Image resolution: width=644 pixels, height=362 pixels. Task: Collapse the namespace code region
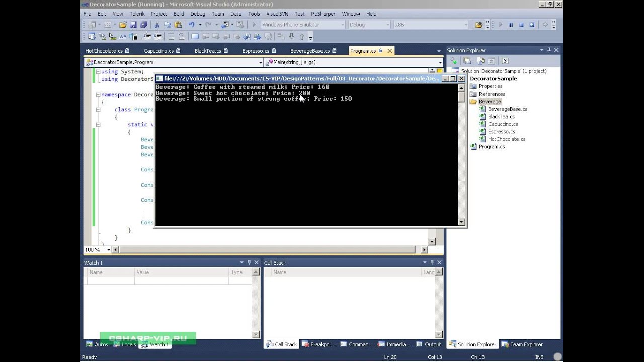pos(98,94)
